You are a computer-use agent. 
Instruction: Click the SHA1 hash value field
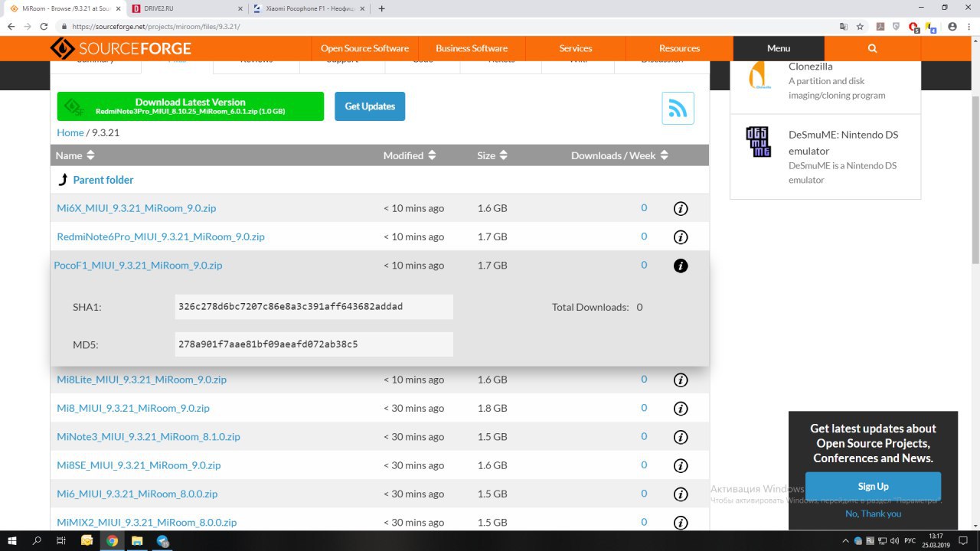[314, 307]
